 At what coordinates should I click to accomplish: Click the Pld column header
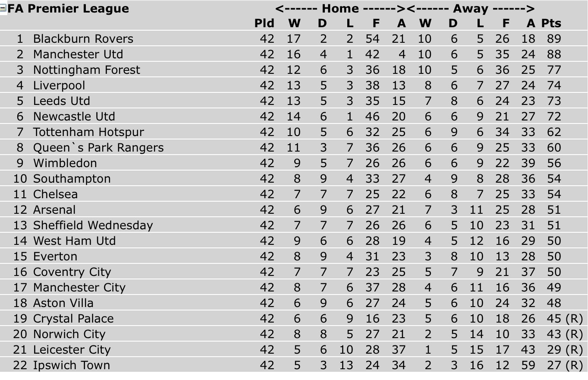tap(264, 23)
